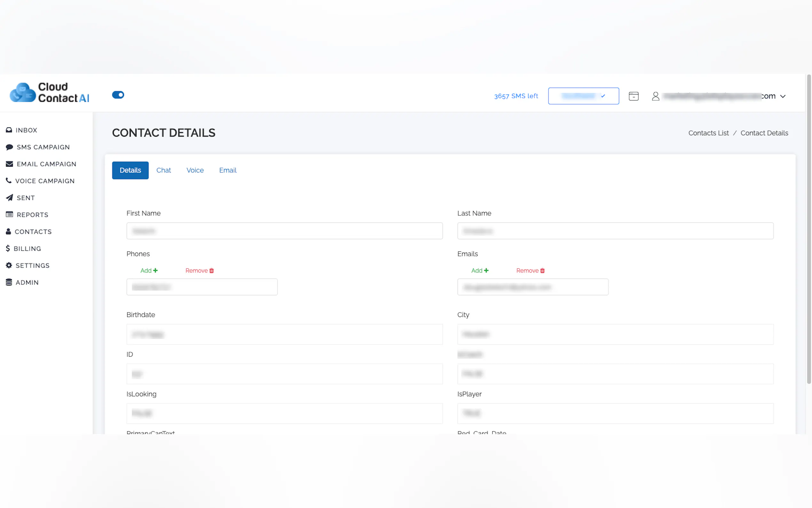Click the SMS Campaign speech bubble icon

coord(9,147)
